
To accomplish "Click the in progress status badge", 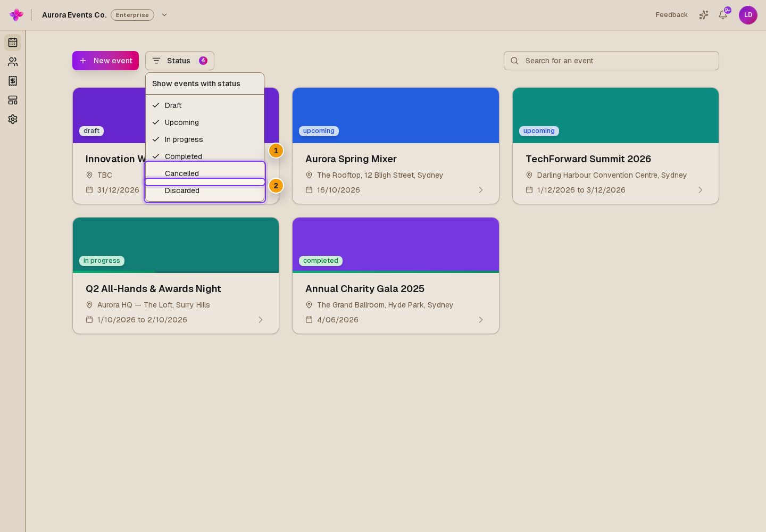I will 102,261.
